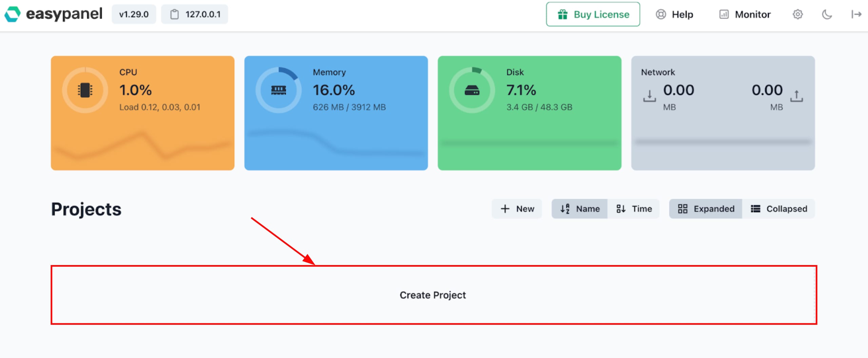Click the Disk usage progress ring
The height and width of the screenshot is (358, 868).
[472, 90]
